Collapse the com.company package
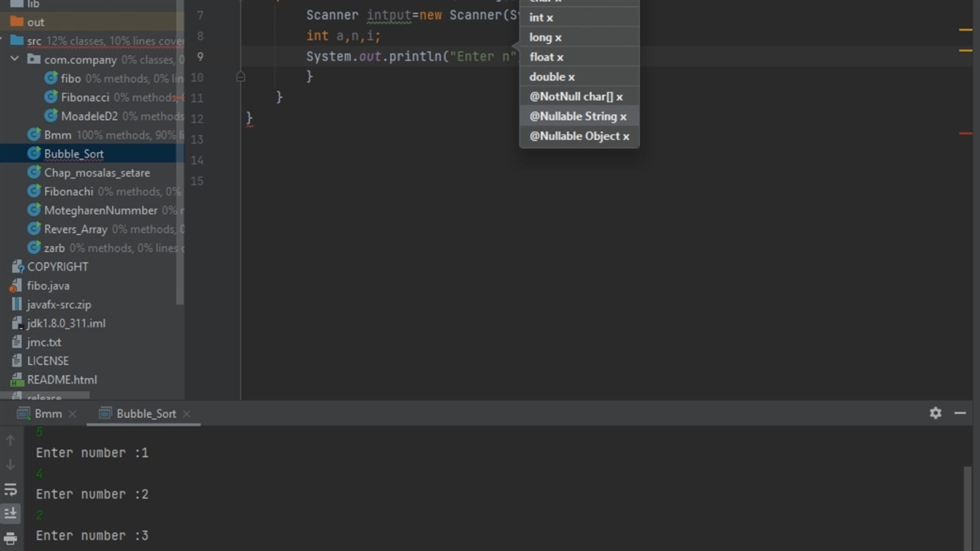Screen dimensions: 980x551 pyautogui.click(x=15, y=60)
